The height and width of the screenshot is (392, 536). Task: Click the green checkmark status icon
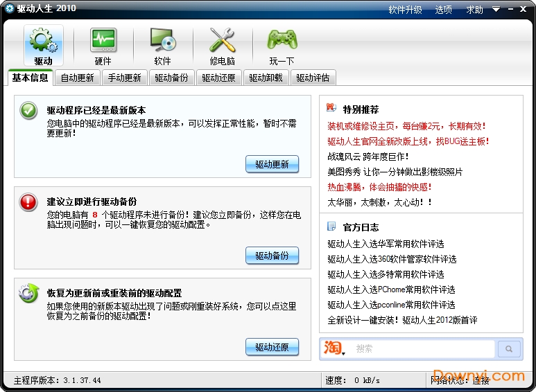(x=28, y=110)
